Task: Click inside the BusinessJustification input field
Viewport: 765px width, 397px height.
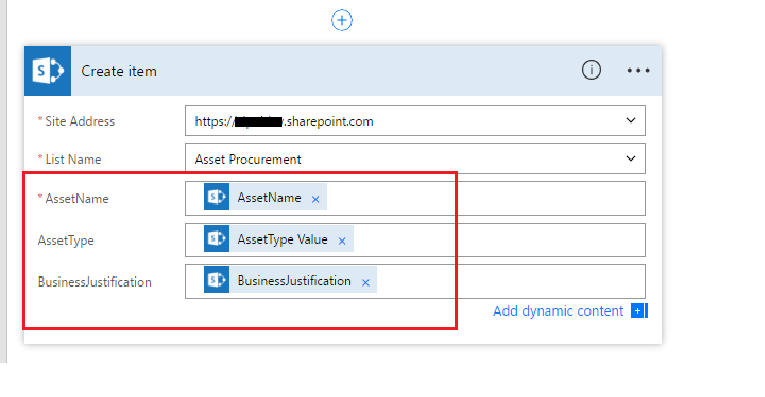Action: 415,281
